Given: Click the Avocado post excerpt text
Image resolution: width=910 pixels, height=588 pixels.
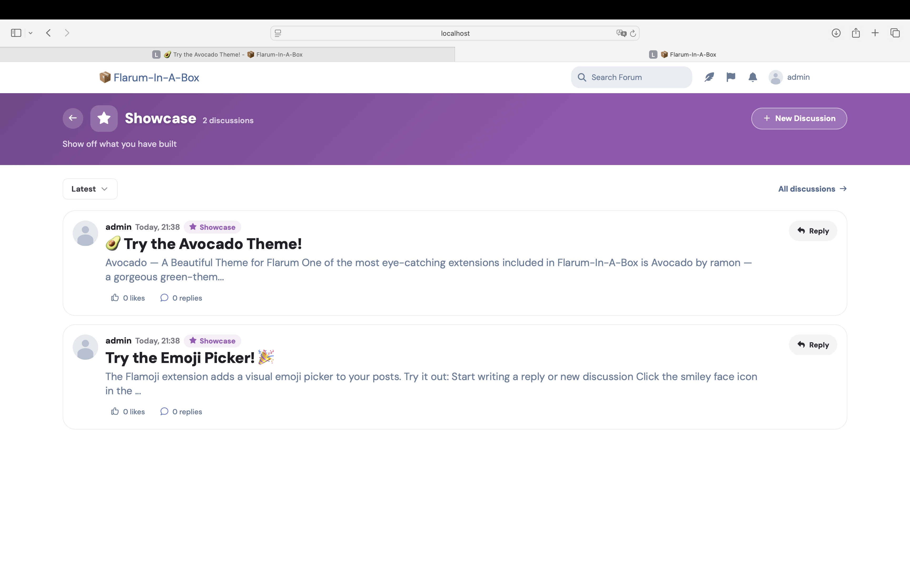Looking at the screenshot, I should [428, 270].
